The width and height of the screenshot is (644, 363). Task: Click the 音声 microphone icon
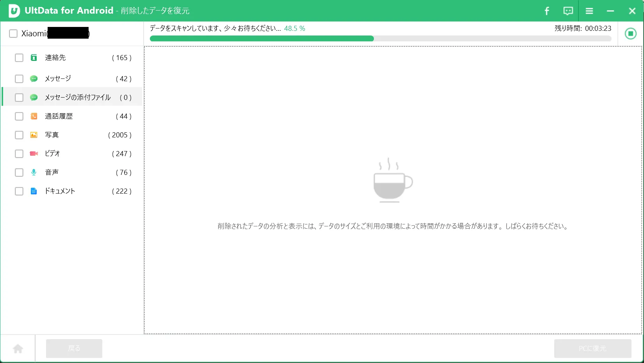click(x=34, y=172)
